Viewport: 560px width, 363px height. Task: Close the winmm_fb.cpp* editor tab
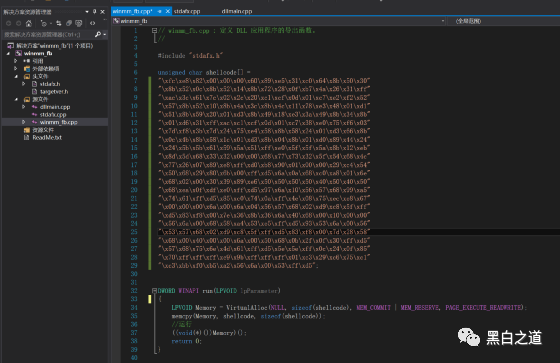click(168, 11)
